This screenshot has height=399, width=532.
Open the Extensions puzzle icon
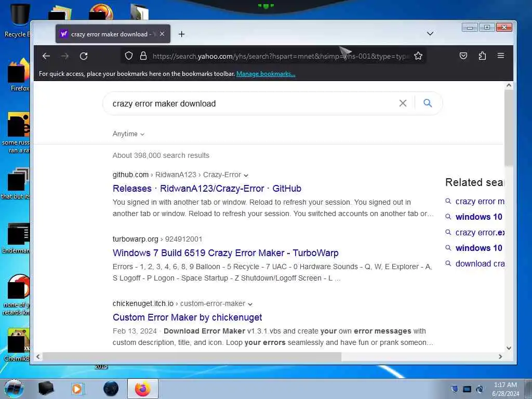(x=482, y=56)
